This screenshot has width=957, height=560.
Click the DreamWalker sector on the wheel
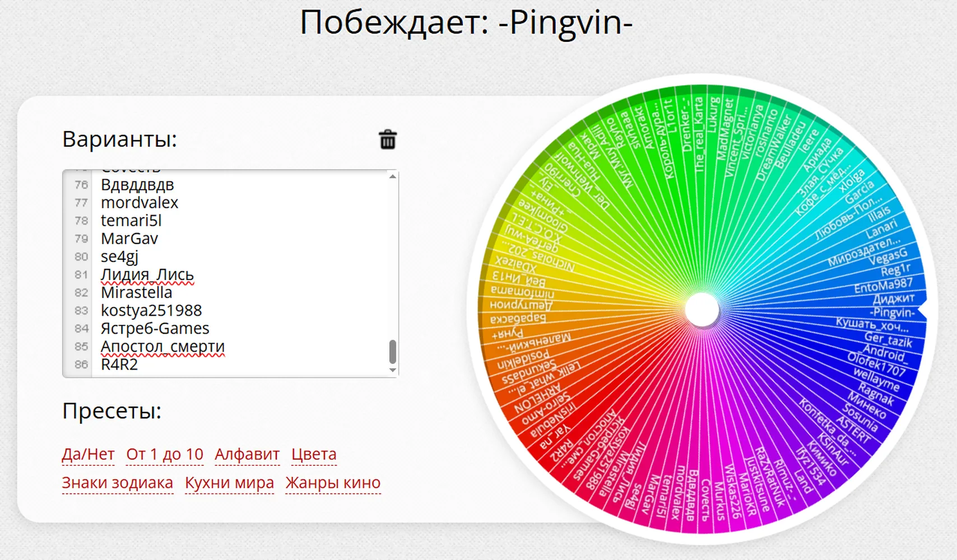pos(773,148)
